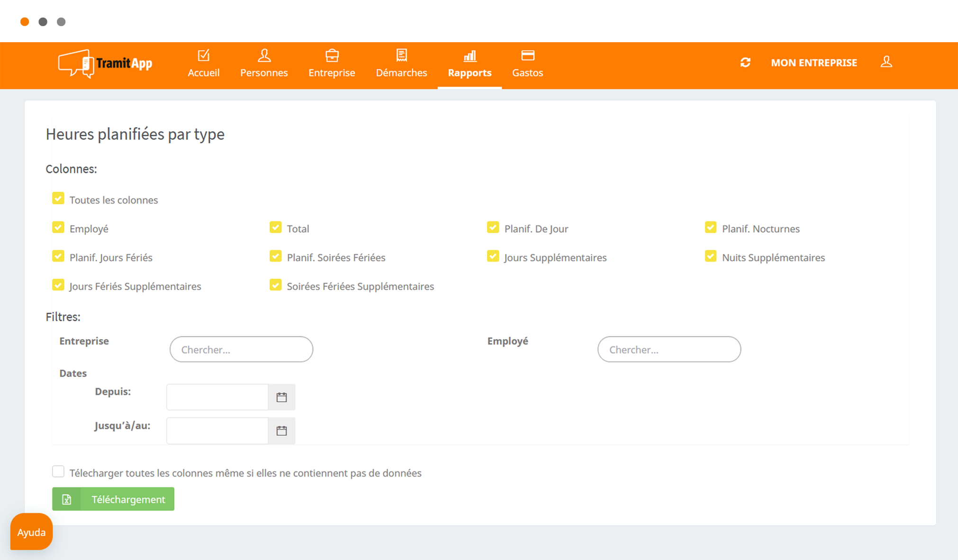This screenshot has width=958, height=560.
Task: Switch to the Entreprise tab
Action: [x=332, y=65]
